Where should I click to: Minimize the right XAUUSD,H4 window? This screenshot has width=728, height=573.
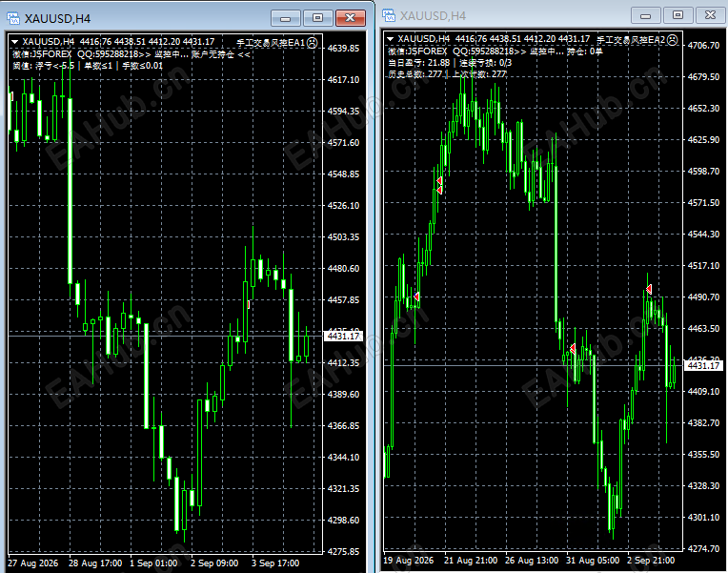pos(645,15)
